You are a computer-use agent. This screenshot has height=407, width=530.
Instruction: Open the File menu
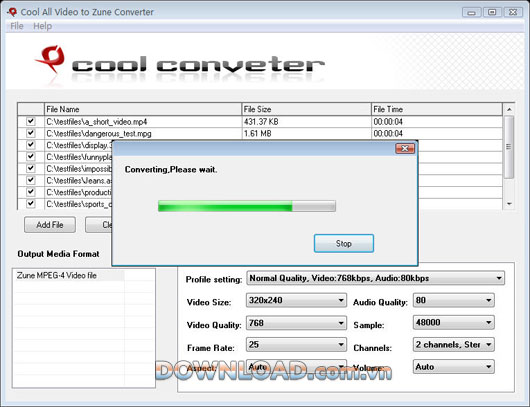(17, 26)
